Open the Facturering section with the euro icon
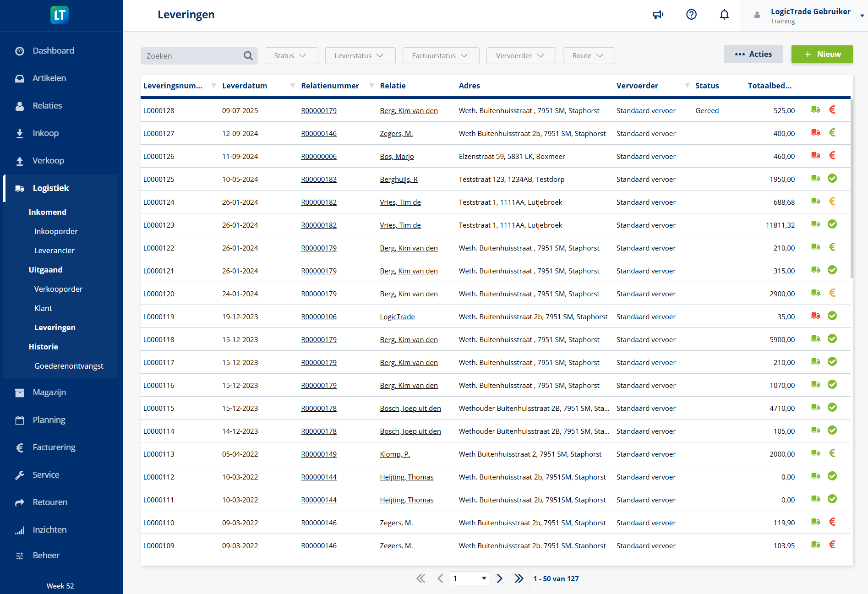This screenshot has width=868, height=594. point(20,447)
